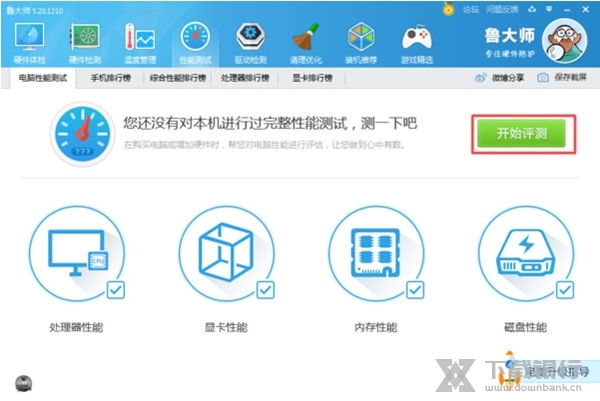Click the round badge icon in the bottom corner

23,384
